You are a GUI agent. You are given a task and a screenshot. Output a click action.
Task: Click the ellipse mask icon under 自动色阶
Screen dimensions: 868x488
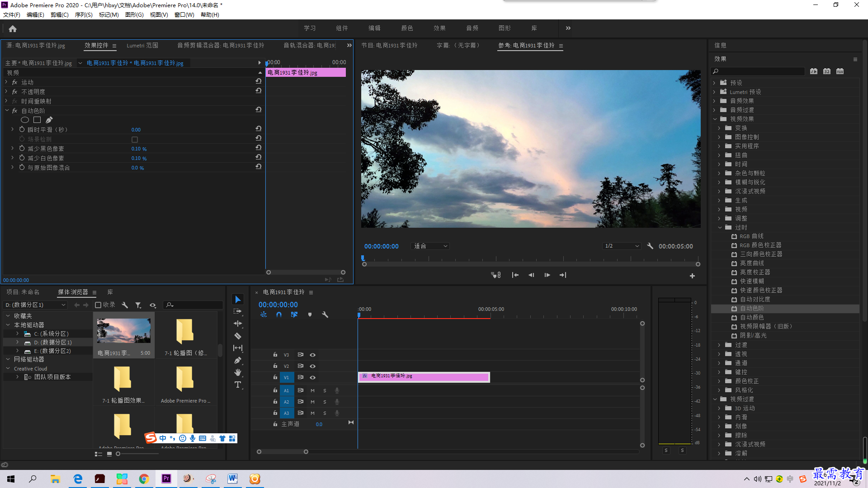25,120
